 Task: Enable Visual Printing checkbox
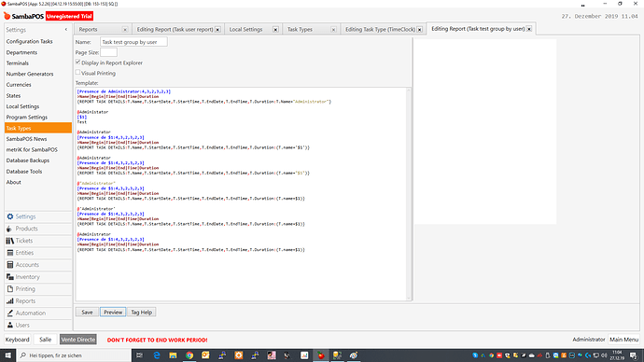[x=77, y=73]
